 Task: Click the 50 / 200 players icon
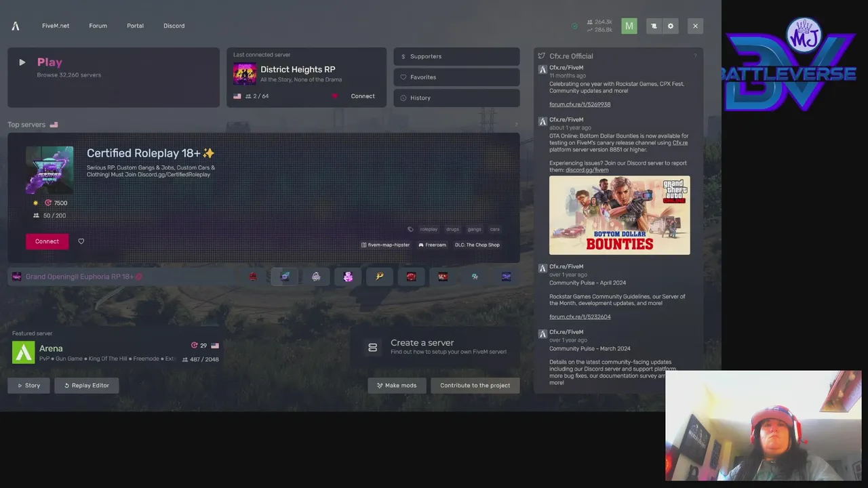tap(36, 216)
